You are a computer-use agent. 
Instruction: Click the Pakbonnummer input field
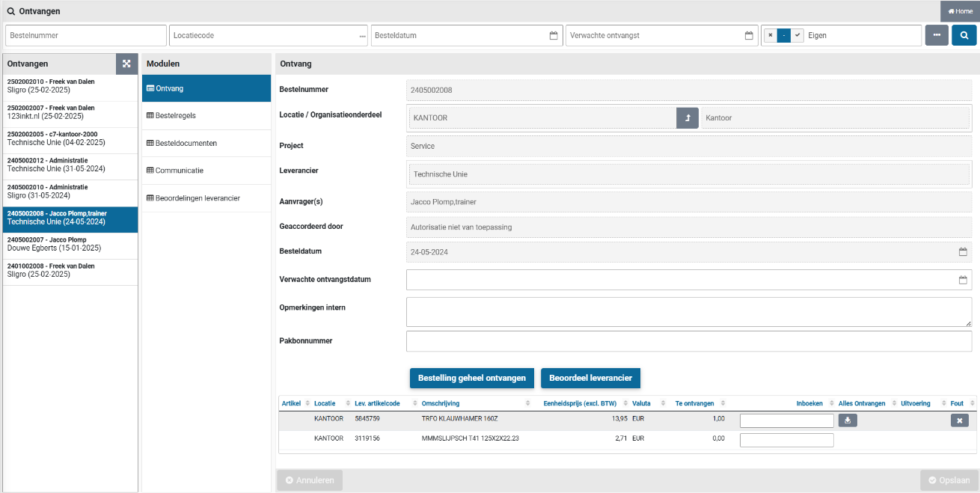[x=688, y=341]
